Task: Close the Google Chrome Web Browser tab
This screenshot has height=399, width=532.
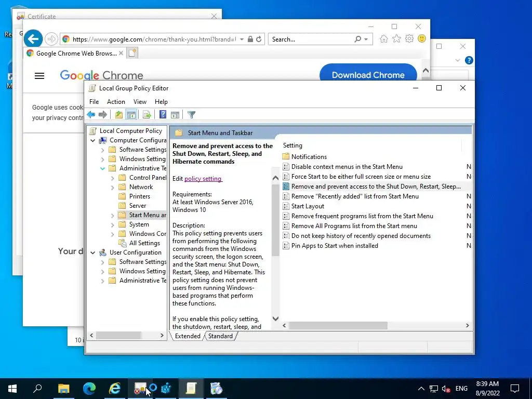Action: (x=121, y=54)
